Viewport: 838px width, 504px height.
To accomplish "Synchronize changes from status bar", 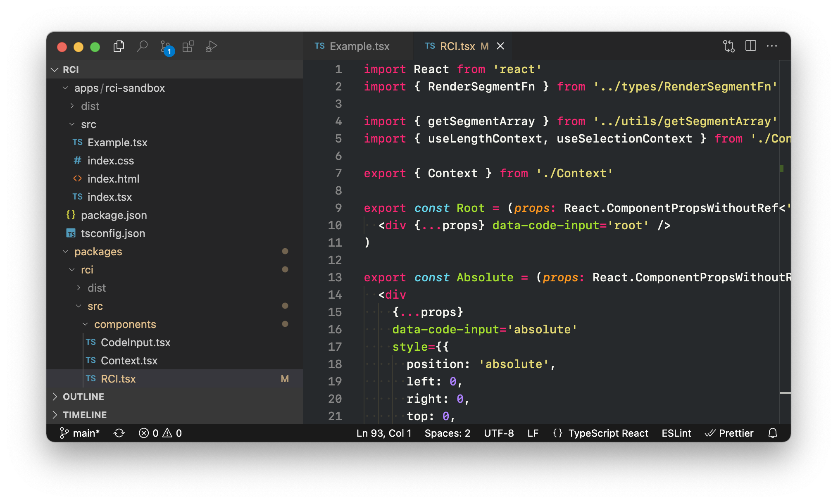I will coord(119,433).
